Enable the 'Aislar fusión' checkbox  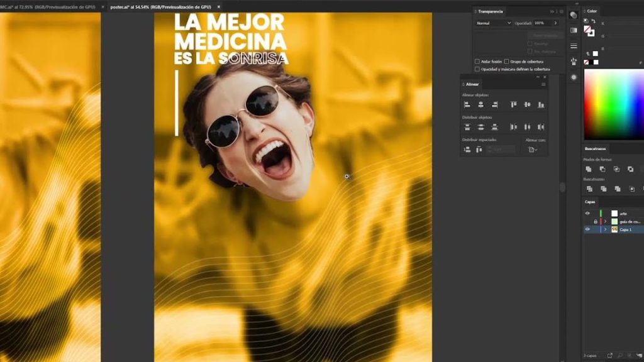coord(477,62)
